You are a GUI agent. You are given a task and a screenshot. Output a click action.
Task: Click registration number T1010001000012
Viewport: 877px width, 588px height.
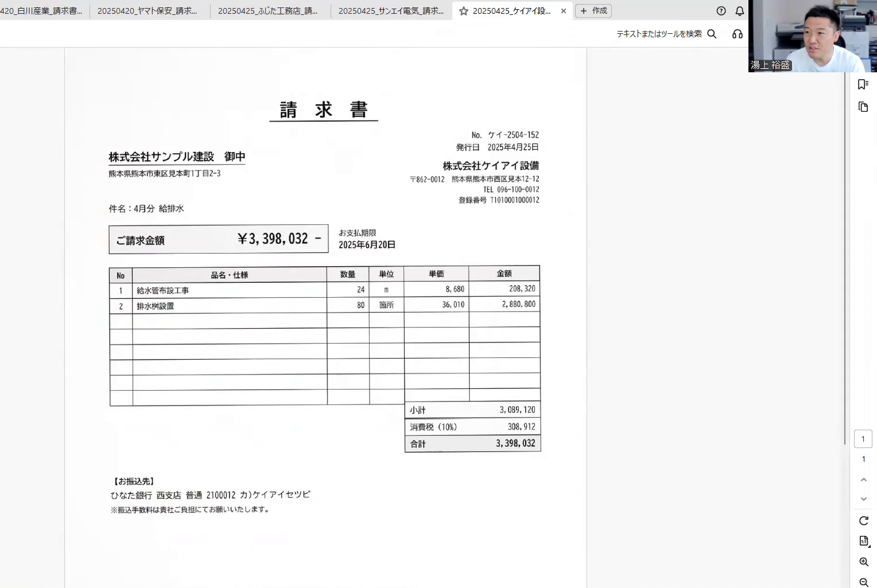(x=514, y=200)
